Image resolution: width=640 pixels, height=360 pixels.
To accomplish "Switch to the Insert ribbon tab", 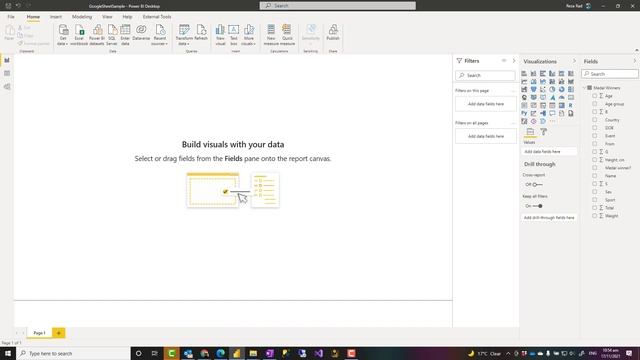I will (56, 17).
